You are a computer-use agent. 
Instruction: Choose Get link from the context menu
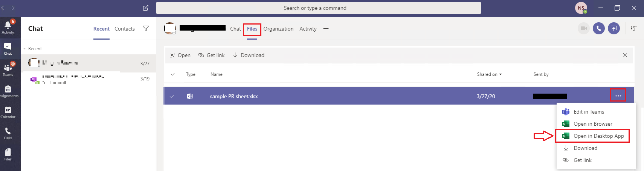coord(596,160)
